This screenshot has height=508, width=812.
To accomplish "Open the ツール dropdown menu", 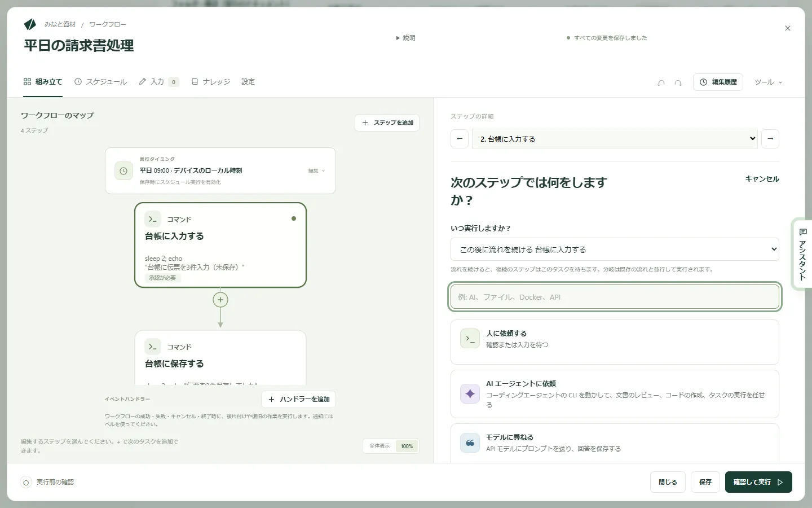I will pos(768,82).
